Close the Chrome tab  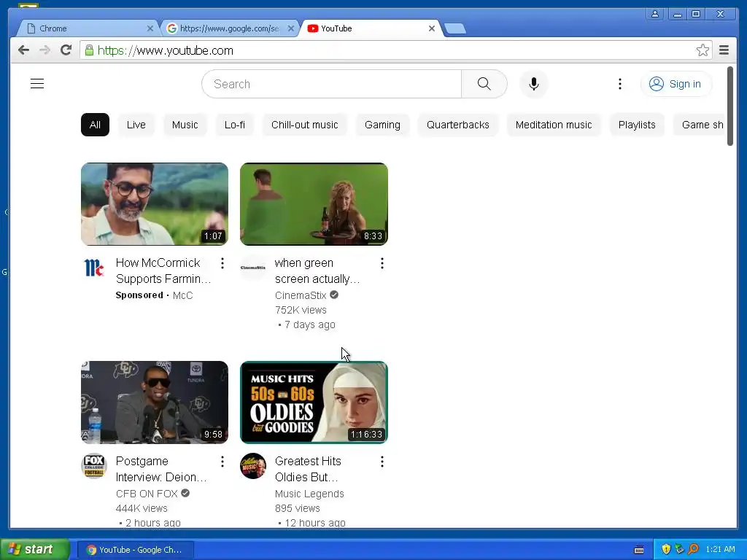[150, 28]
